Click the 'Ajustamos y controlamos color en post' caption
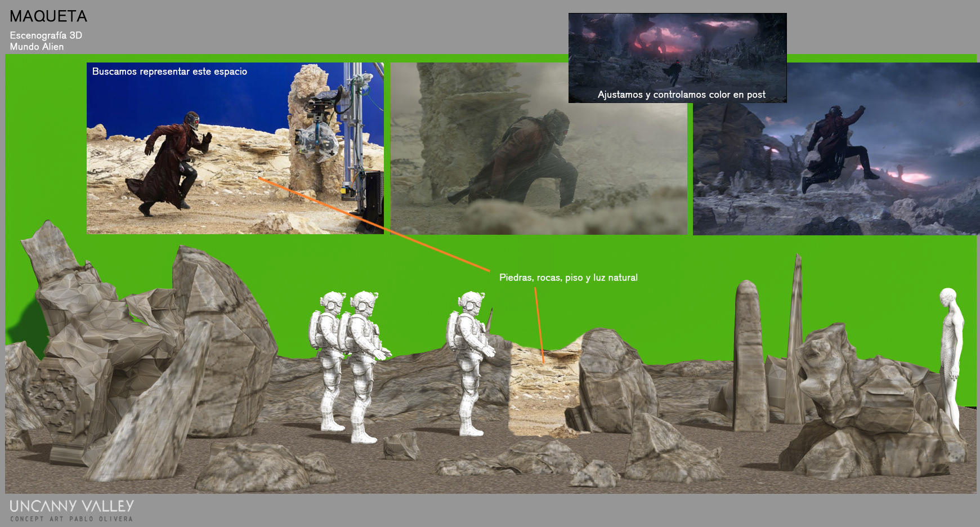980x527 pixels. click(x=681, y=95)
